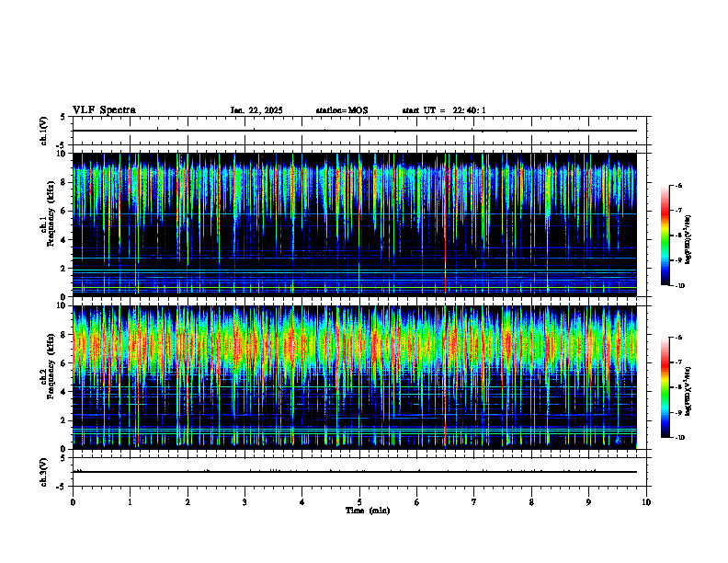Click time-axis tick label "1"
Viewport: 728px width, 563px height.
[130, 502]
